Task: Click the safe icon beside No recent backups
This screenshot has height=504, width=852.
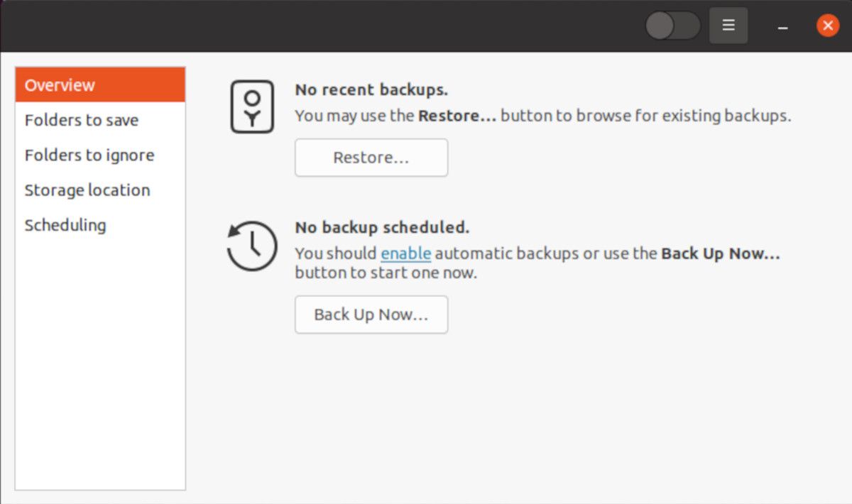Action: point(252,106)
